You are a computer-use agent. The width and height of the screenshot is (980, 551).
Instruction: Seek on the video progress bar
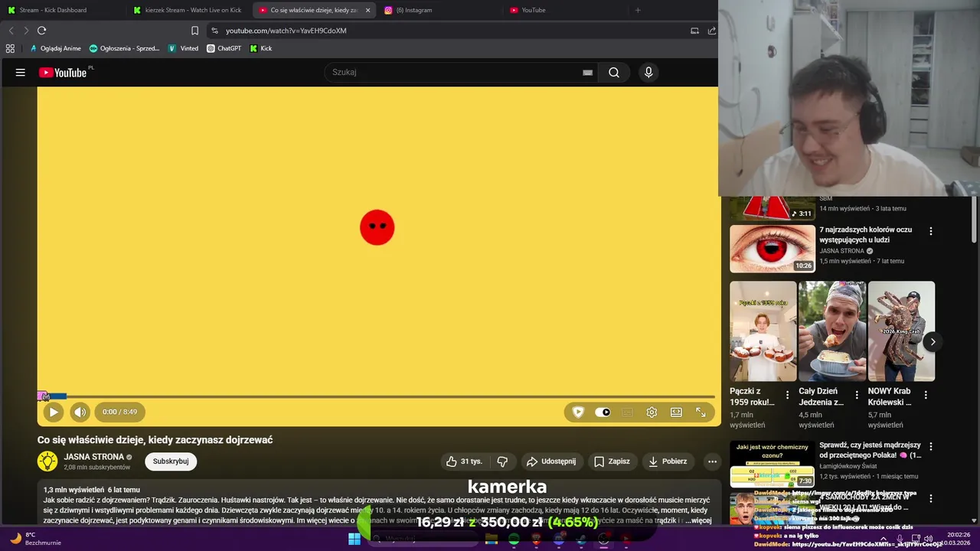376,396
